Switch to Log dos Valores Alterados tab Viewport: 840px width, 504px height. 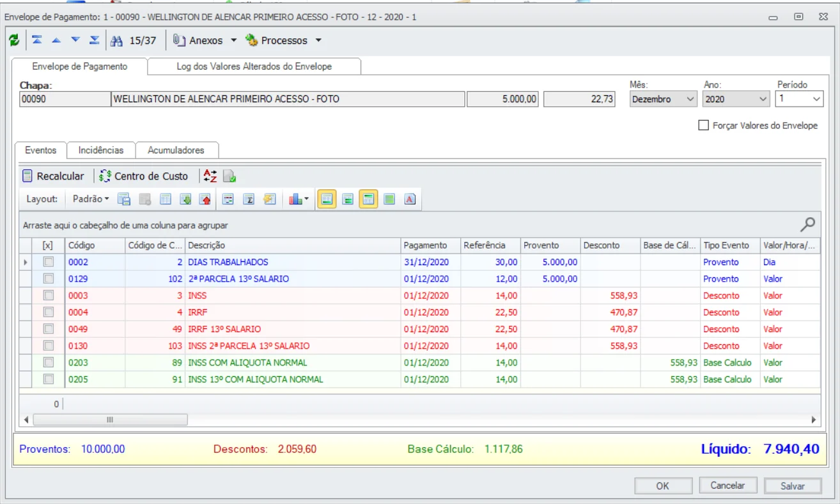254,66
